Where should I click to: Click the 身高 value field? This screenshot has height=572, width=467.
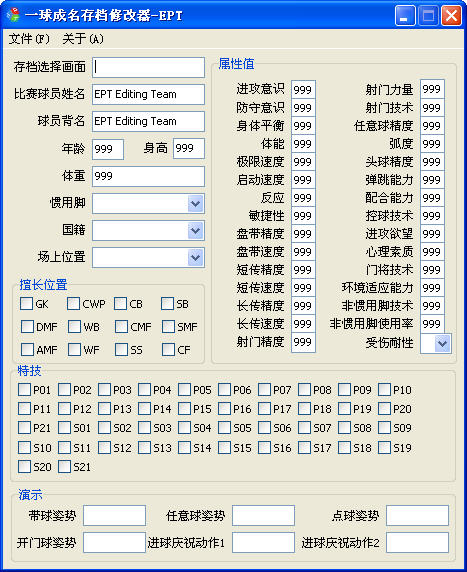click(x=189, y=148)
